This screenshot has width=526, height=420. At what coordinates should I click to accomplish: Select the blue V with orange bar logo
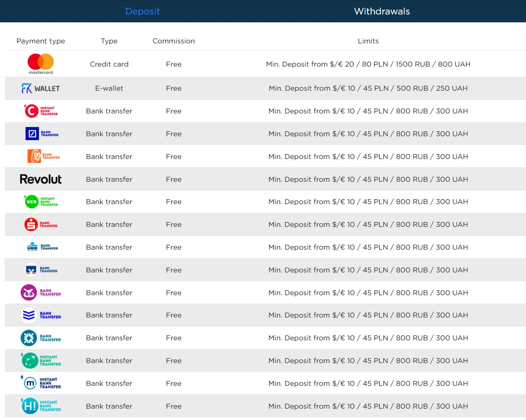click(41, 270)
